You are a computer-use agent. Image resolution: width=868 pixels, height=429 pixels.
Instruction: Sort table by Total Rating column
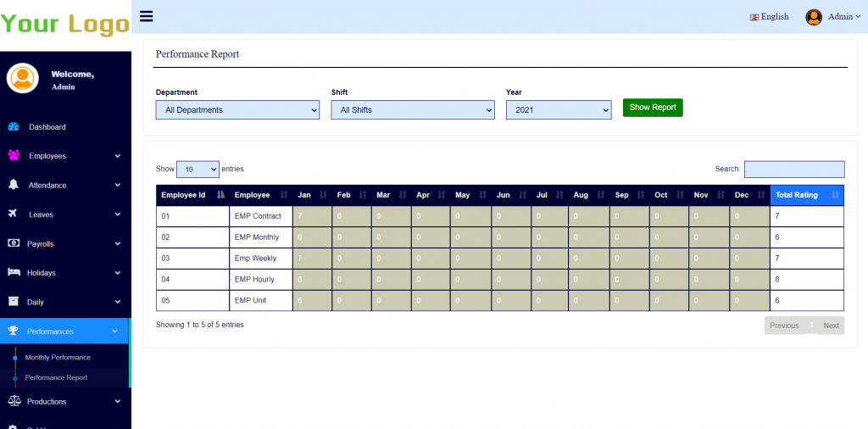pos(806,195)
